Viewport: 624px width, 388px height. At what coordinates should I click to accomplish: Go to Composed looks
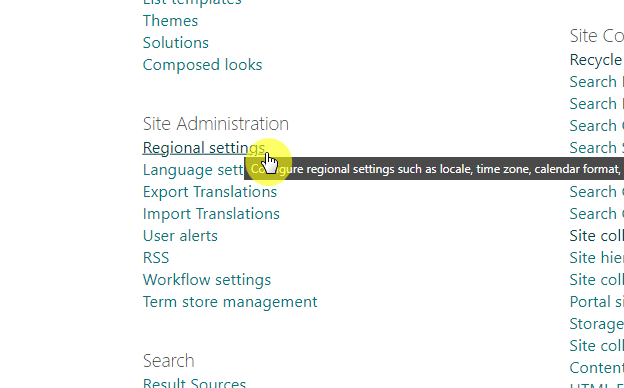pos(202,65)
